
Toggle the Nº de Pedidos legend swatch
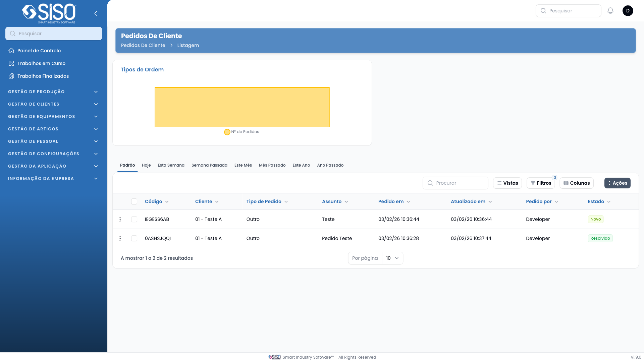[x=227, y=132]
